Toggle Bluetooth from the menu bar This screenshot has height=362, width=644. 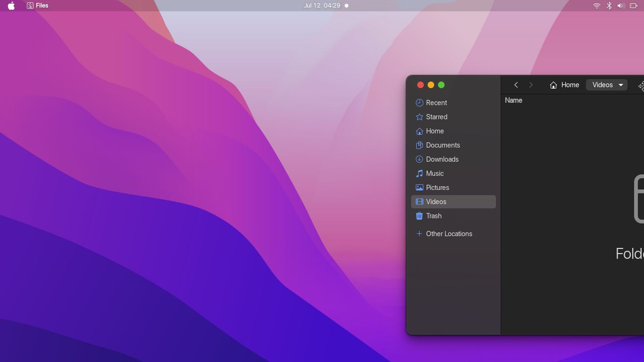click(609, 6)
